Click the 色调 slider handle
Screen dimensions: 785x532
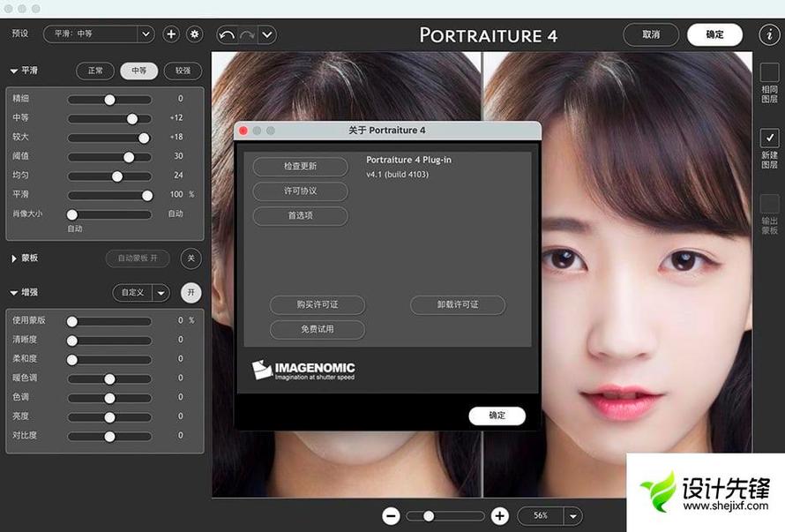(x=109, y=398)
